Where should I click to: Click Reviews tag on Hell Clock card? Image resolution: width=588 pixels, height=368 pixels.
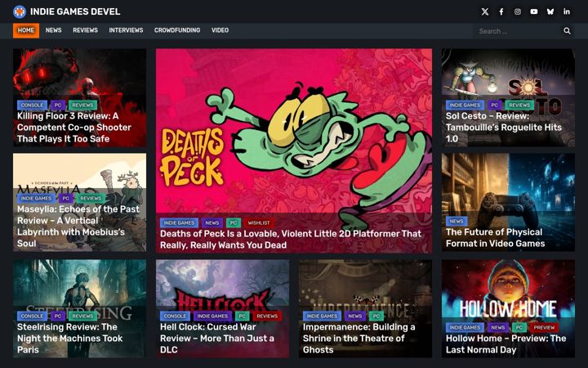tap(267, 316)
